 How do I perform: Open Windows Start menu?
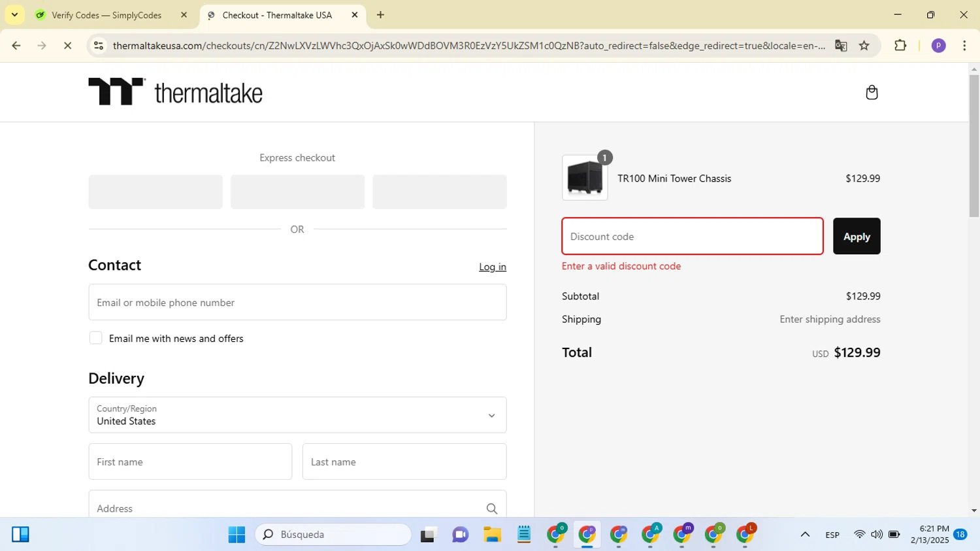(237, 535)
